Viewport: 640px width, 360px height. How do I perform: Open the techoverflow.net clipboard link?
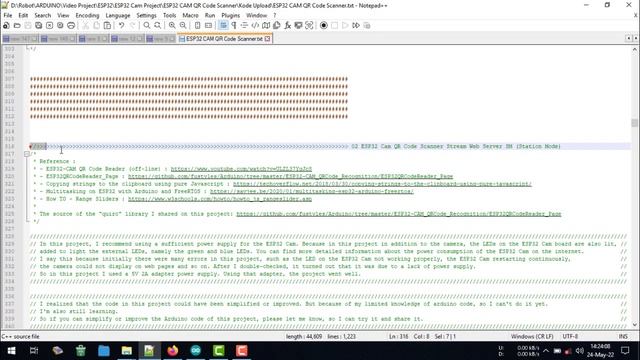click(x=382, y=184)
